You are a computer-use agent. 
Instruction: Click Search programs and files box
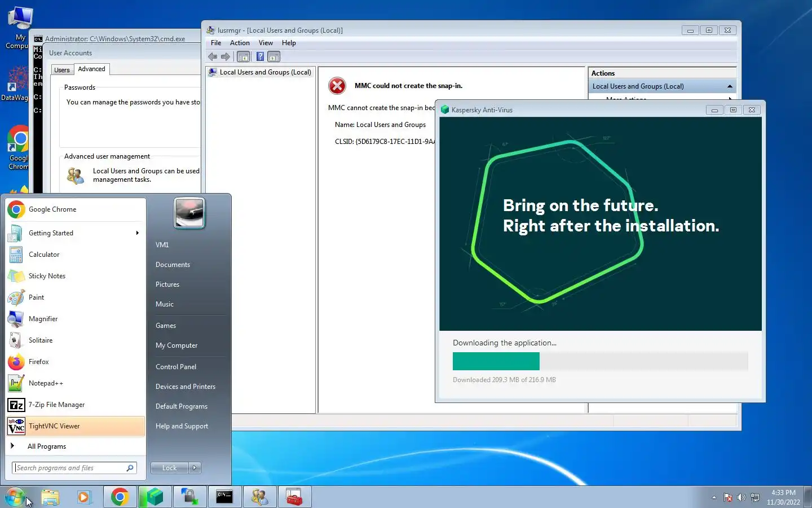[x=74, y=468]
